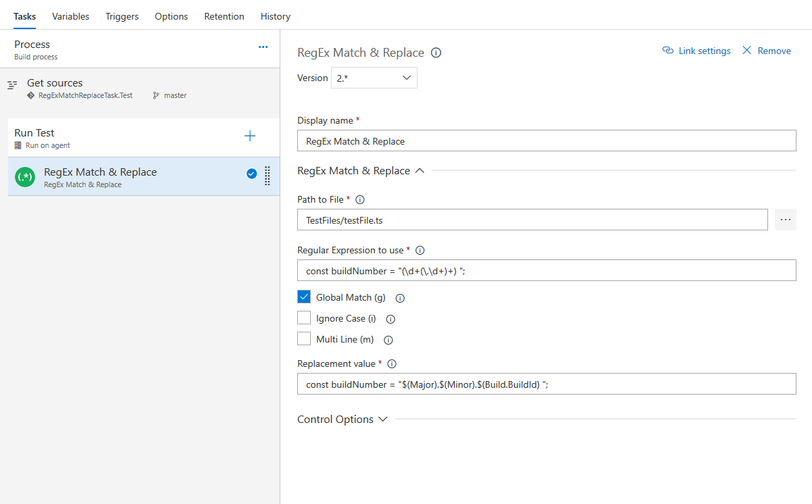This screenshot has height=504, width=812.
Task: Click the Path to File input field
Action: click(532, 220)
